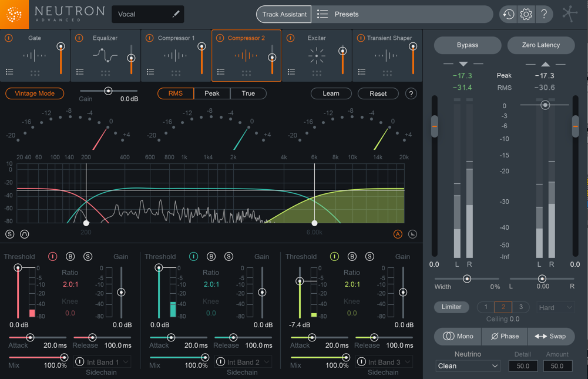Toggle Equalizer module power button

(x=79, y=38)
